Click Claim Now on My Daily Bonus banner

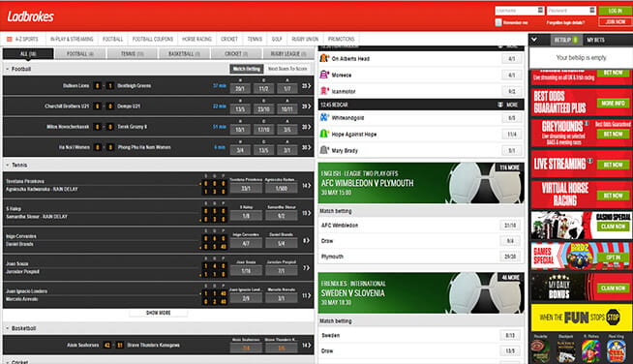click(613, 288)
